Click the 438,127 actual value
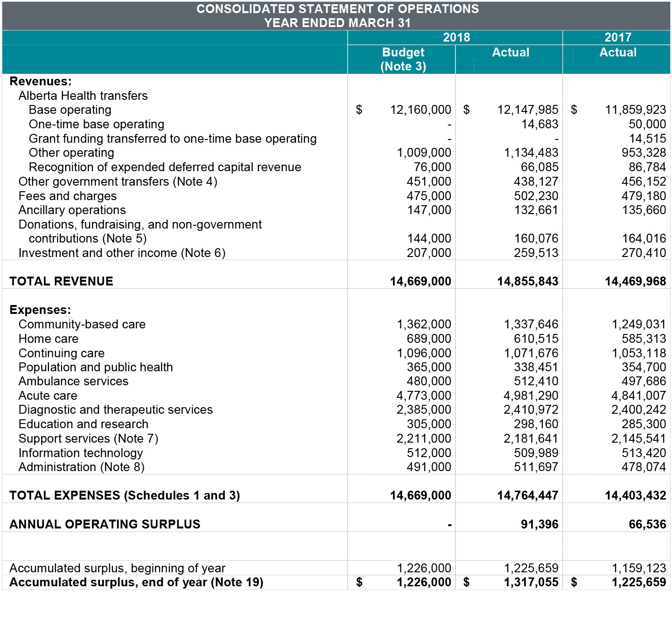 (536, 182)
